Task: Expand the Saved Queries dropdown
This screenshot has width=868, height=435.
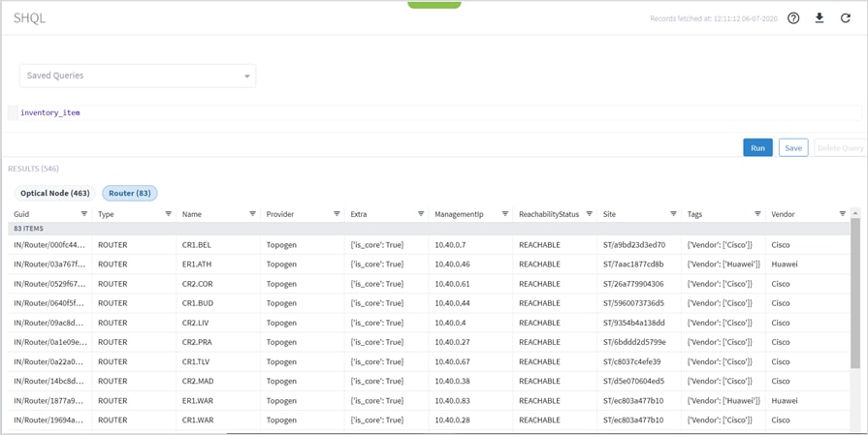Action: click(138, 76)
